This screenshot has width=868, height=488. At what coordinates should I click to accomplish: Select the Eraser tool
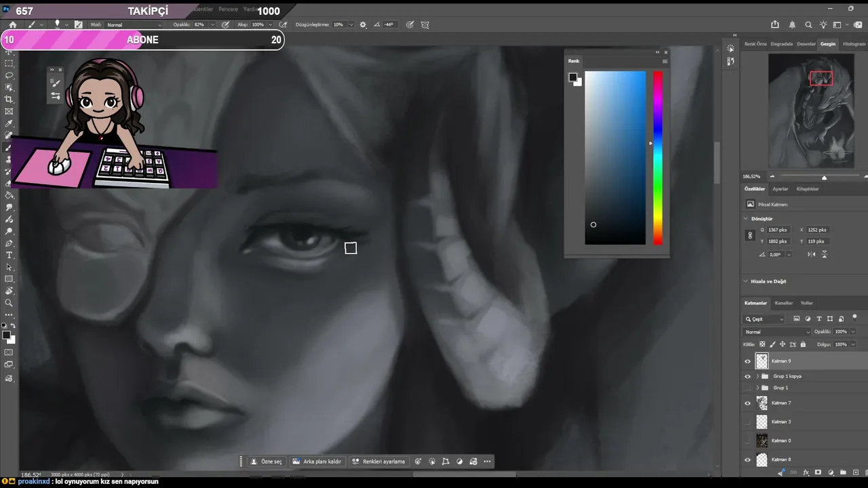(x=9, y=184)
